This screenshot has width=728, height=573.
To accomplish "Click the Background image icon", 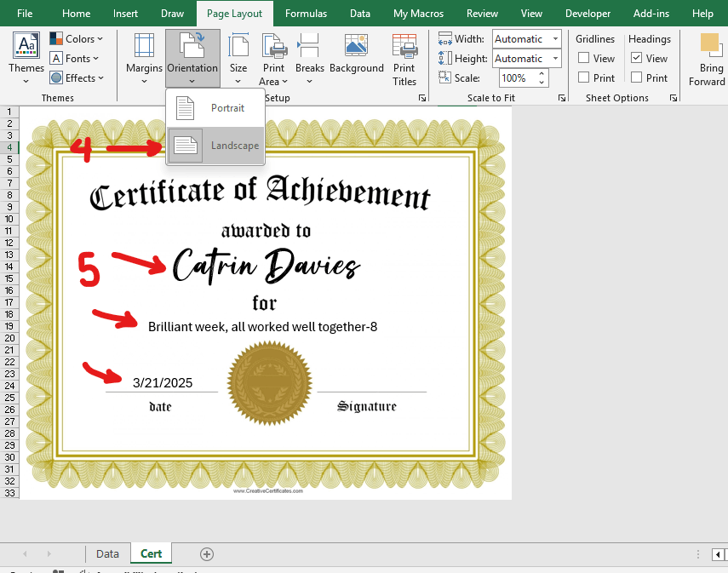I will (x=356, y=46).
